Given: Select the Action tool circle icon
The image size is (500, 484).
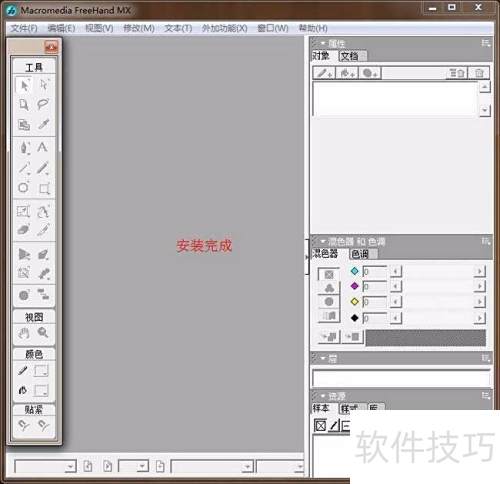Looking at the screenshot, I should click(24, 295).
